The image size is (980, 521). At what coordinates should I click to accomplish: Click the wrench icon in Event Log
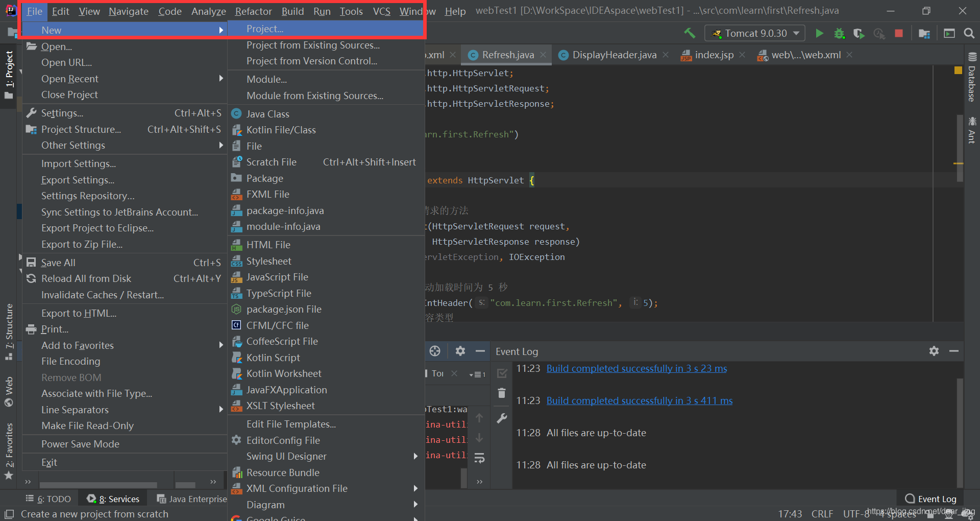(502, 418)
